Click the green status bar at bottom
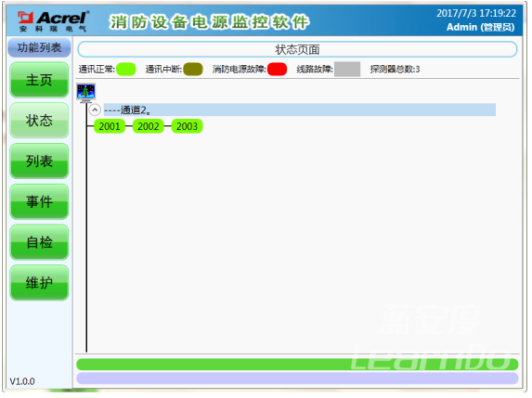The width and height of the screenshot is (532, 398). (x=297, y=365)
